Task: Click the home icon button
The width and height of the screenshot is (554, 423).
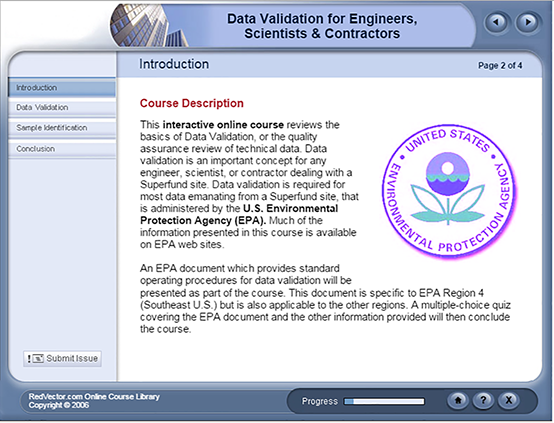Action: pos(458,400)
